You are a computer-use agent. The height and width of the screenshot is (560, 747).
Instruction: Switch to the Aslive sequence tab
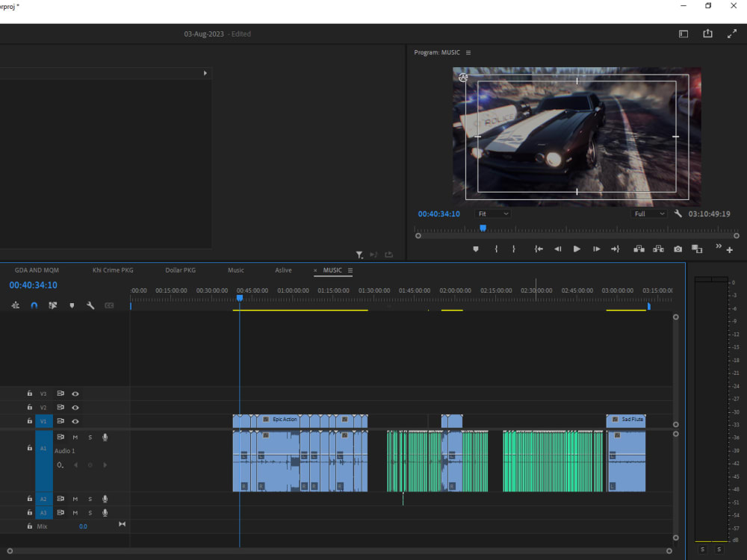click(x=283, y=270)
